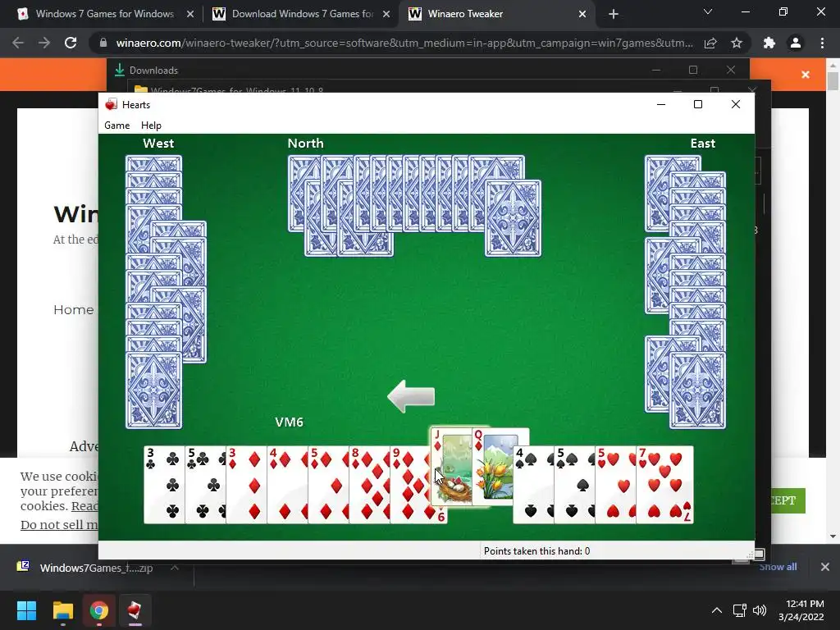
Task: Select the 4 of diamonds card
Action: [x=288, y=484]
